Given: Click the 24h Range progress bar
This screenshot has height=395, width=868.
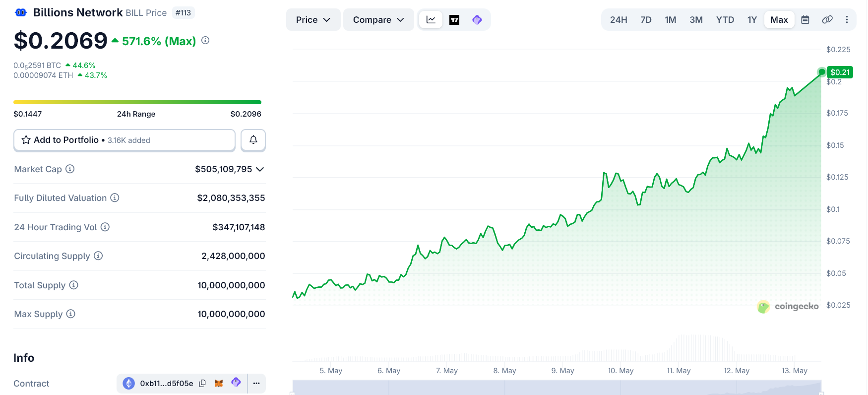Looking at the screenshot, I should [137, 102].
